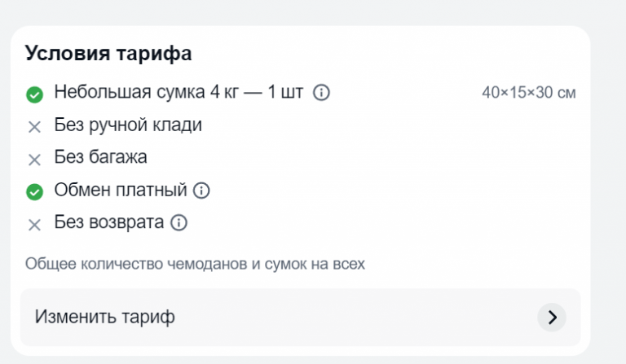Expand tariff options with the right chevron

pyautogui.click(x=551, y=317)
